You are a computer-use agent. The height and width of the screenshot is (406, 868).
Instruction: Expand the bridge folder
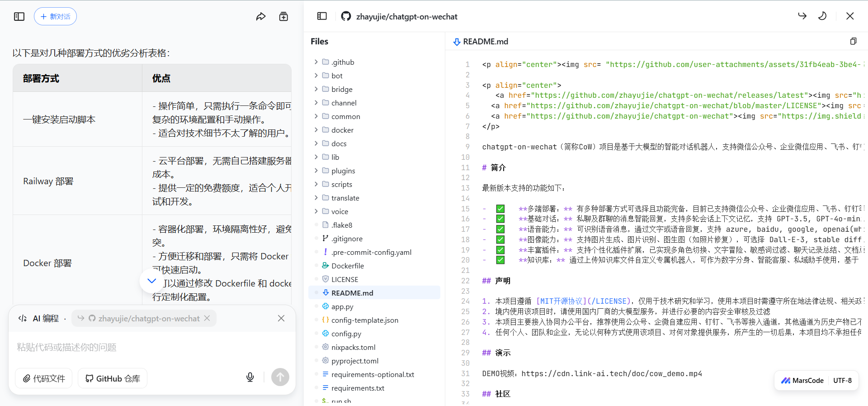pyautogui.click(x=374, y=89)
